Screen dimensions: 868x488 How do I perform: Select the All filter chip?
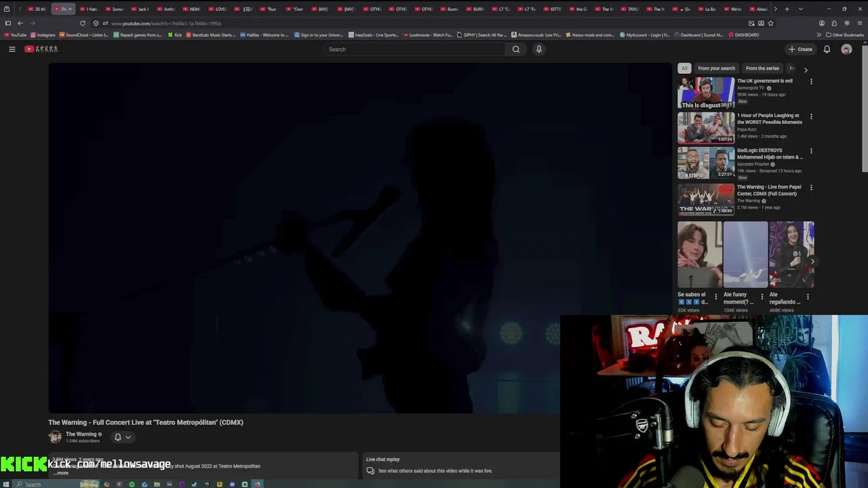684,68
